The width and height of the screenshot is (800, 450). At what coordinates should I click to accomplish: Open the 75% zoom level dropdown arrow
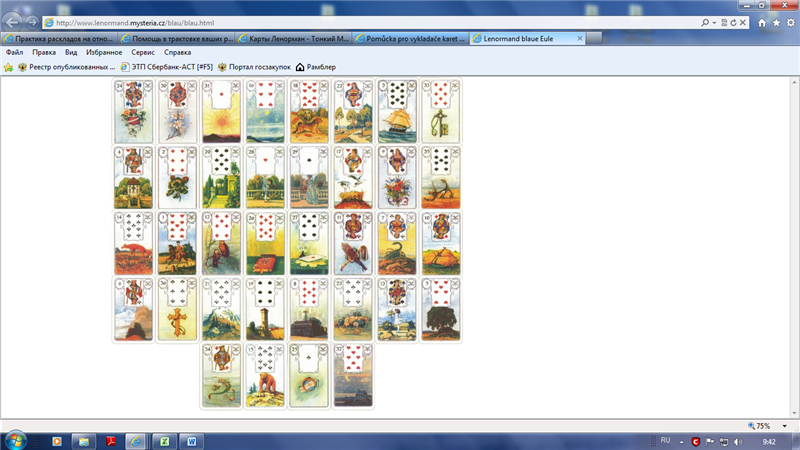pos(785,426)
